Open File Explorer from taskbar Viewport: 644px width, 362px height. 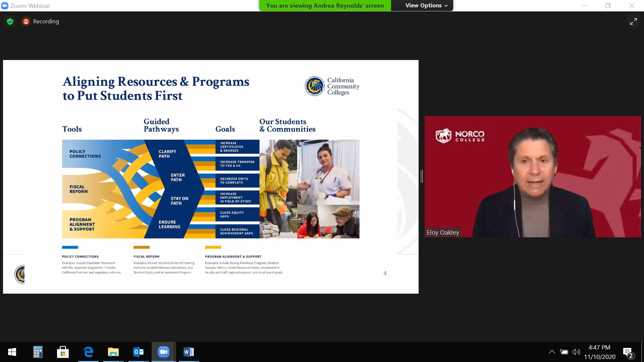[113, 352]
